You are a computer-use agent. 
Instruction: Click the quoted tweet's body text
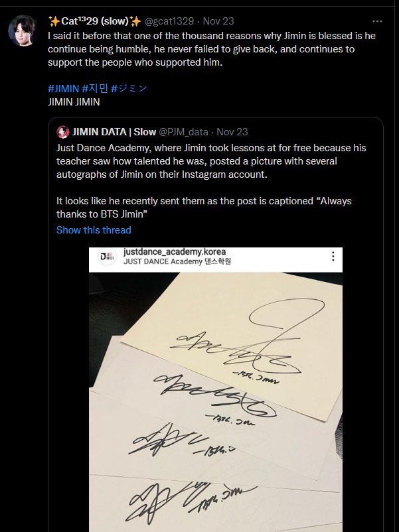[x=211, y=181]
